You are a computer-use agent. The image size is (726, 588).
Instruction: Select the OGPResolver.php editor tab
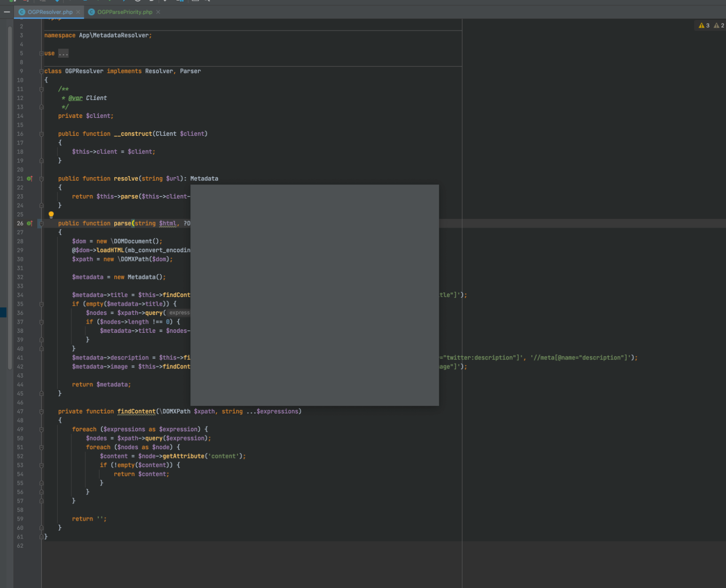point(49,12)
